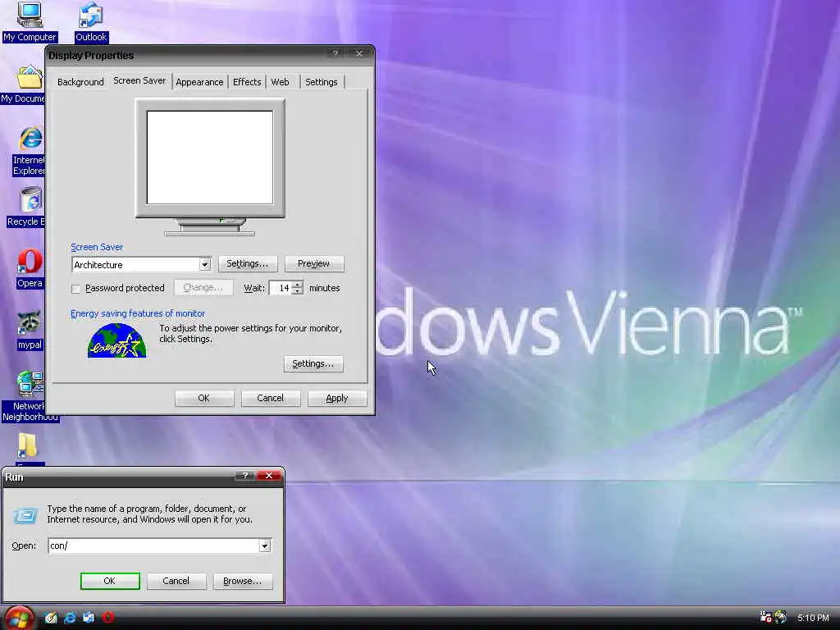Decrease the Wait minutes spinner down arrow
This screenshot has height=630, width=840.
click(297, 291)
